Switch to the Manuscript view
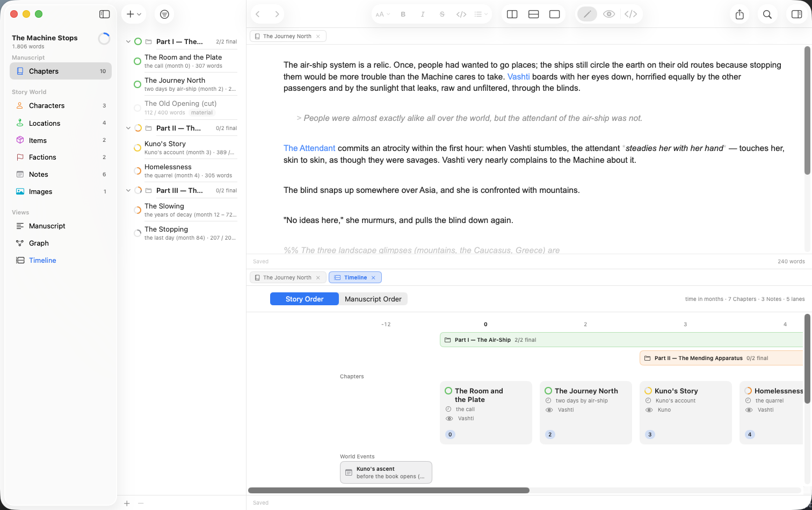The height and width of the screenshot is (510, 812). (x=61, y=226)
